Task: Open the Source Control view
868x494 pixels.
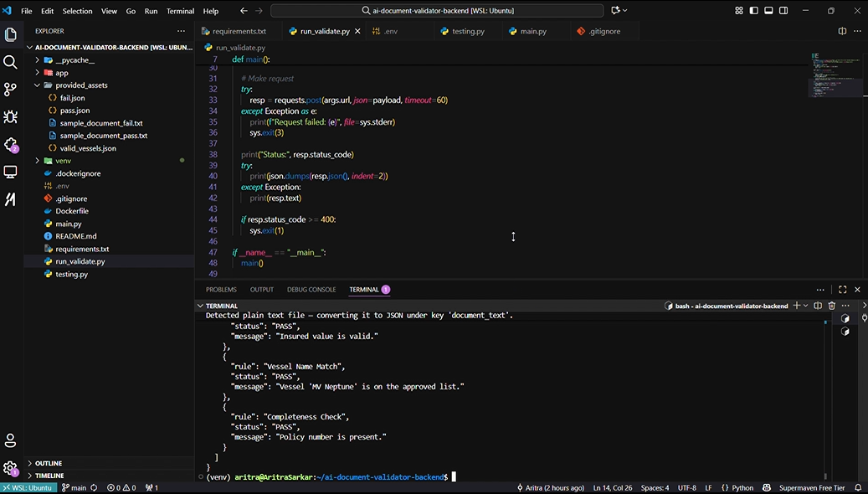Action: pos(11,89)
